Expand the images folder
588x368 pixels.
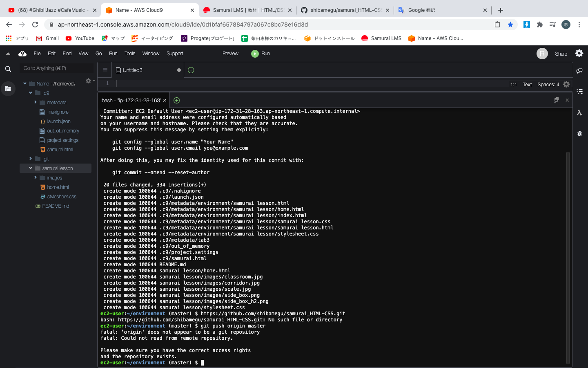point(36,177)
